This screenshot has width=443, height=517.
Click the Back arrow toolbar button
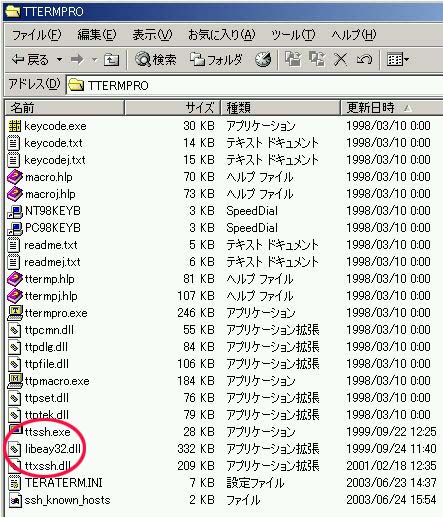point(30,60)
